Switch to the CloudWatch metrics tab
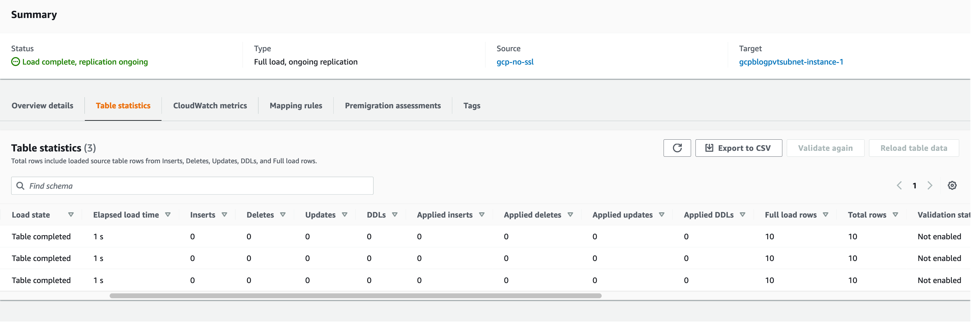This screenshot has width=980, height=324. (x=210, y=106)
